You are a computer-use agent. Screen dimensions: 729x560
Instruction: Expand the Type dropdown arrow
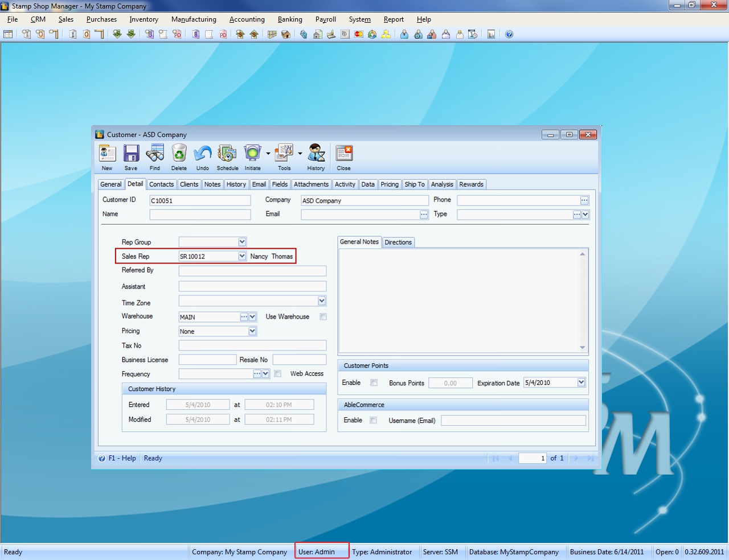(x=585, y=215)
